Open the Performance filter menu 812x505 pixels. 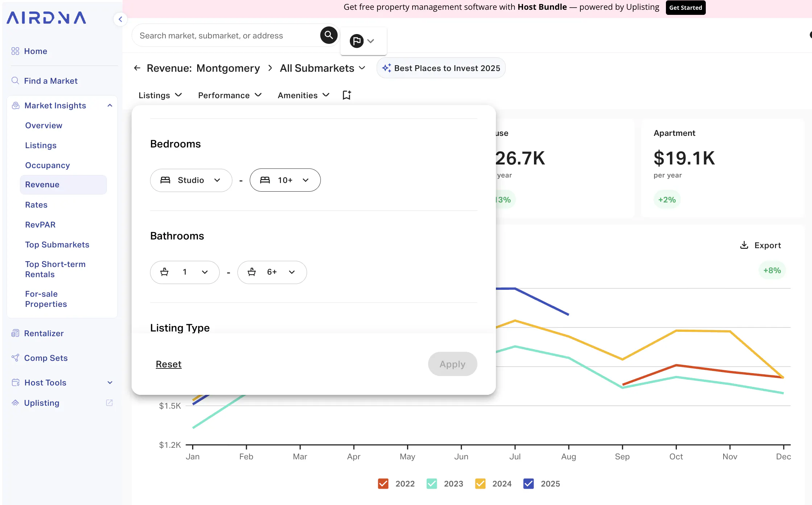pos(230,95)
